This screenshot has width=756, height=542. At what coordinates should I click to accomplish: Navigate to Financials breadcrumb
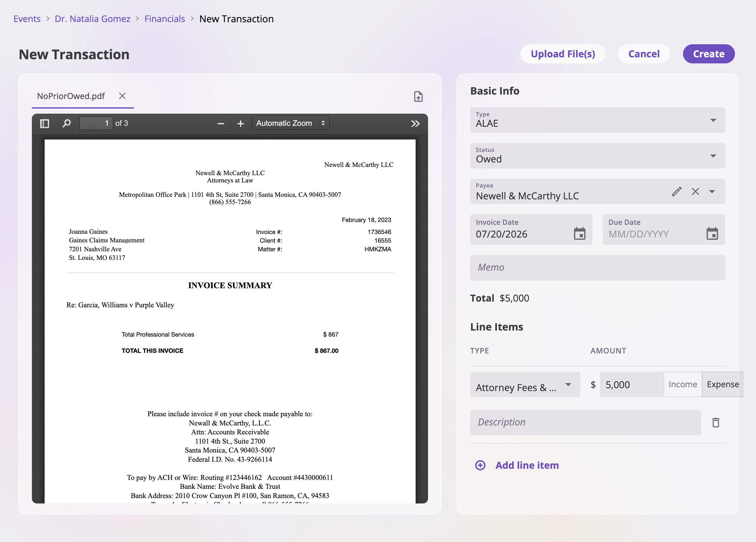pos(165,19)
